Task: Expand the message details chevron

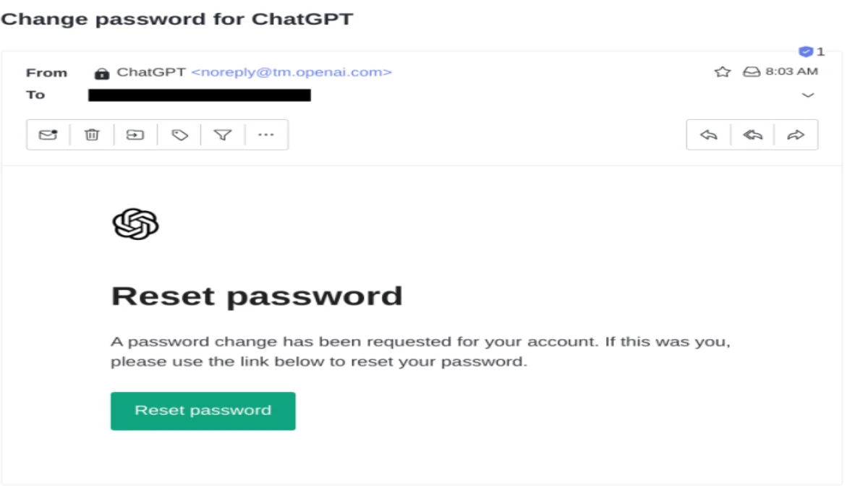Action: pyautogui.click(x=808, y=95)
